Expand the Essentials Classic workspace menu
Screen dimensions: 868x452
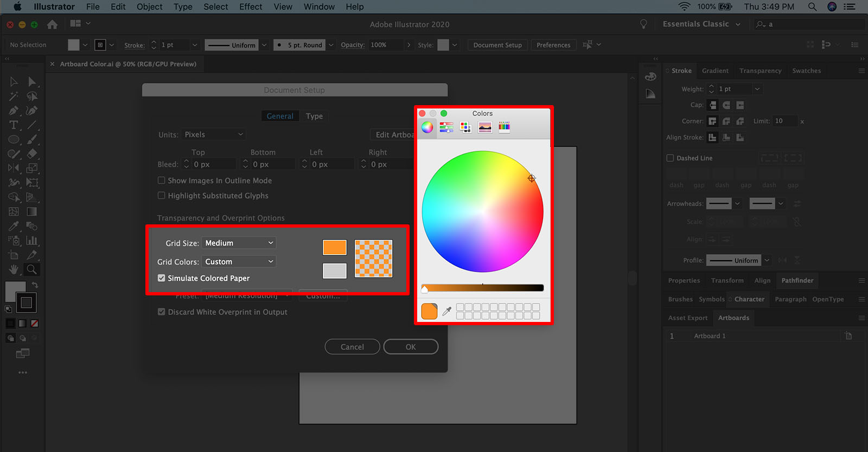[x=701, y=24]
